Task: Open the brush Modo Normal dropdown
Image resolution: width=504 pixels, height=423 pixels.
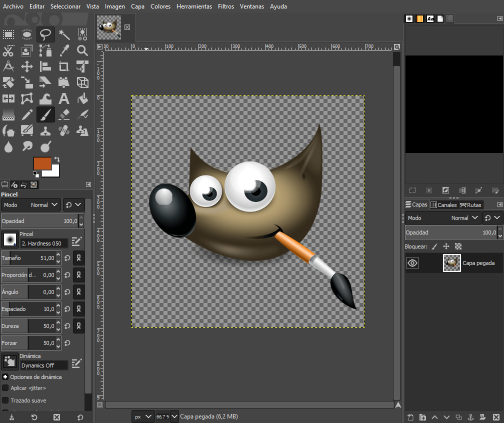Action: 31,205
